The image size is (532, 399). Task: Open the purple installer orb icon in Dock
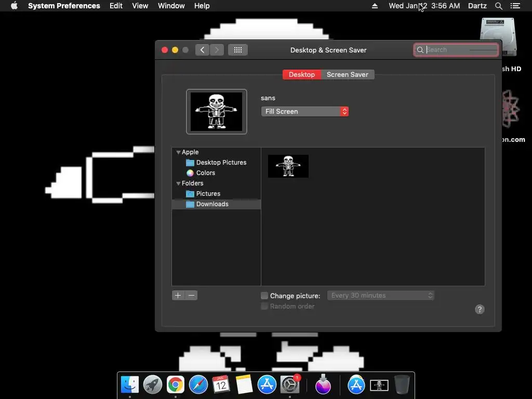click(323, 385)
